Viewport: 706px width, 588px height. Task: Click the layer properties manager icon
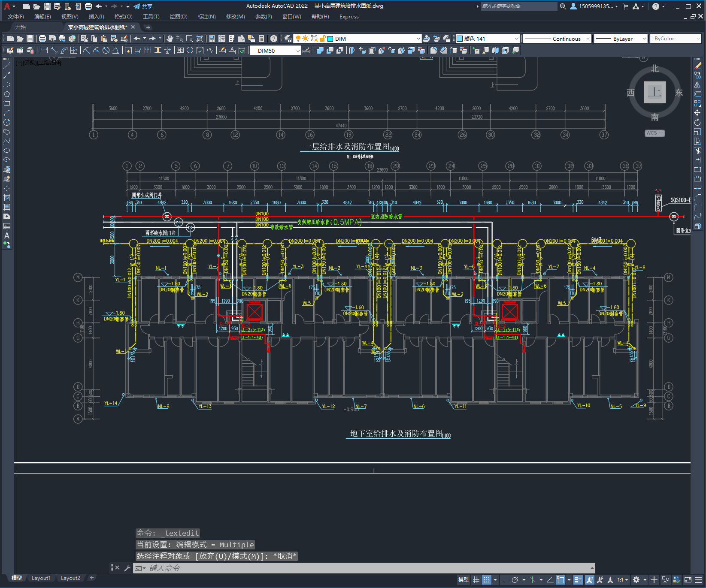click(288, 39)
